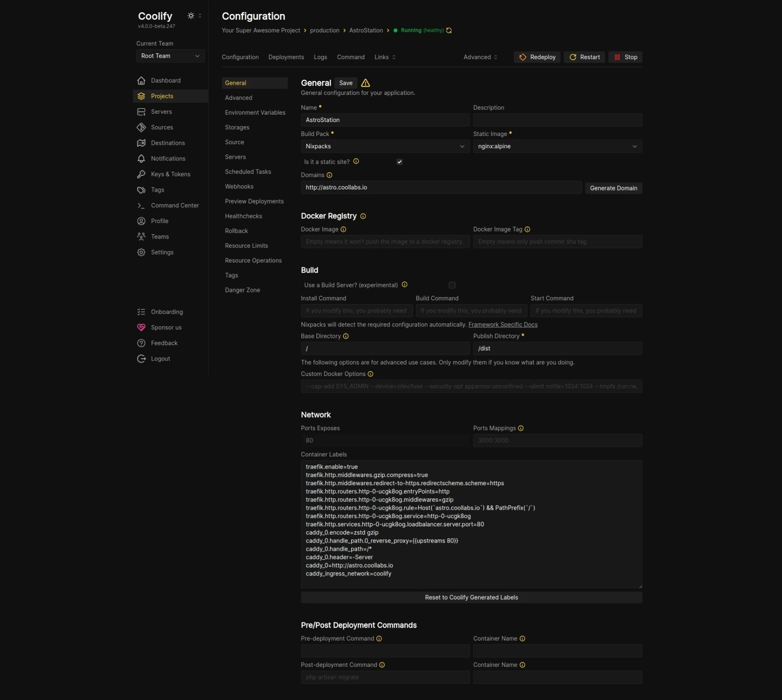Open Destinations in the sidebar
The width and height of the screenshot is (782, 700).
[168, 143]
